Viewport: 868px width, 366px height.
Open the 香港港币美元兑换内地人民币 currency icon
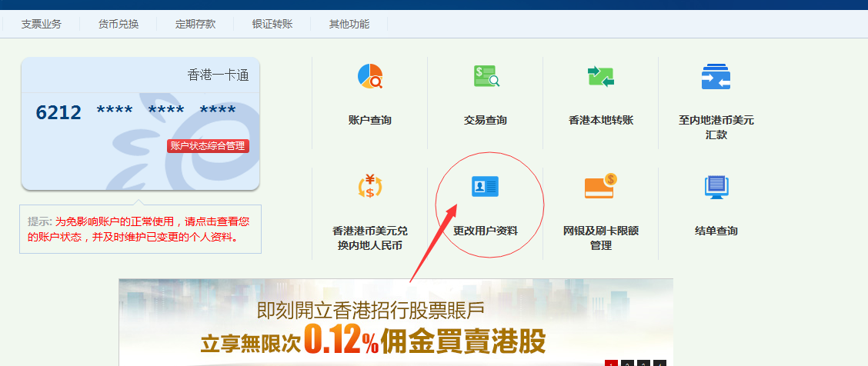(x=370, y=186)
